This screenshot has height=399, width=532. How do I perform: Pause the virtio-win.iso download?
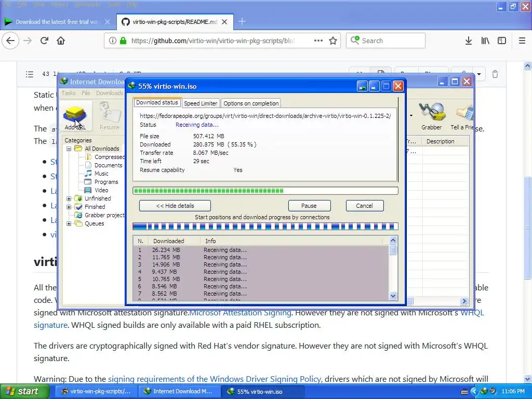tap(309, 206)
